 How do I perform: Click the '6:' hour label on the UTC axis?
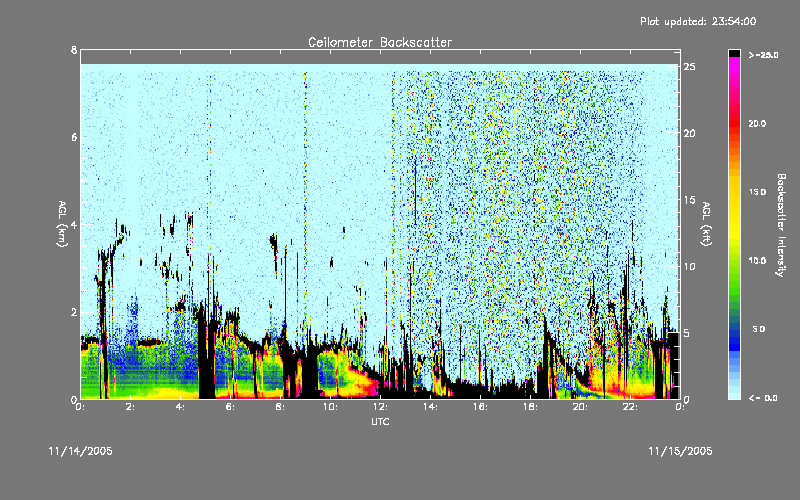(x=231, y=407)
